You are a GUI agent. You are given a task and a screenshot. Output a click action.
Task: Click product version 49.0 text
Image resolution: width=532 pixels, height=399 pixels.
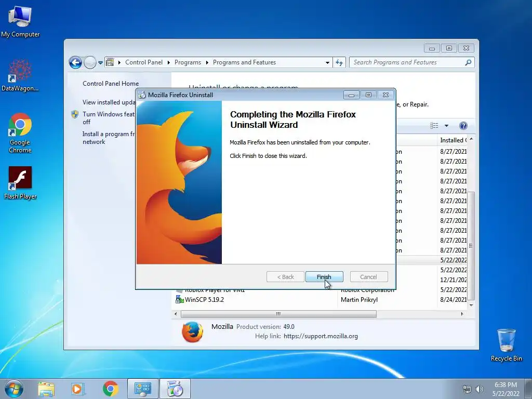click(x=289, y=327)
